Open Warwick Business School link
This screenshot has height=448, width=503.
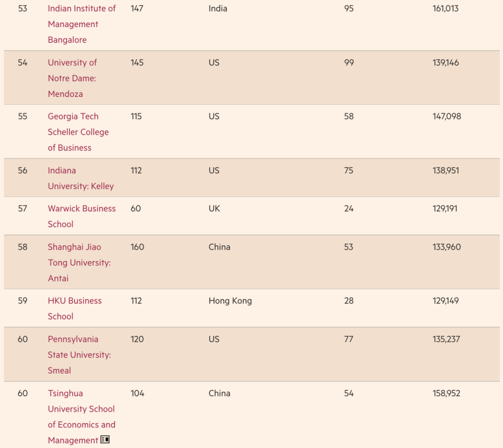[82, 216]
